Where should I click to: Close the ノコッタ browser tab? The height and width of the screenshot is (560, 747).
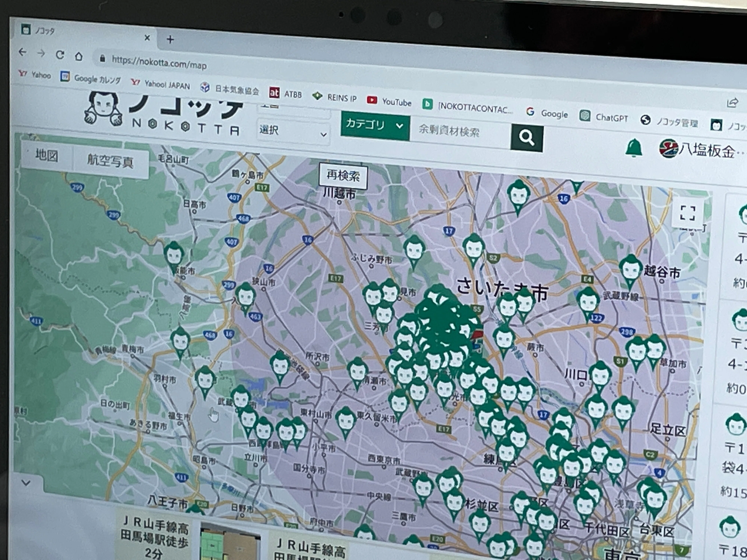point(147,38)
